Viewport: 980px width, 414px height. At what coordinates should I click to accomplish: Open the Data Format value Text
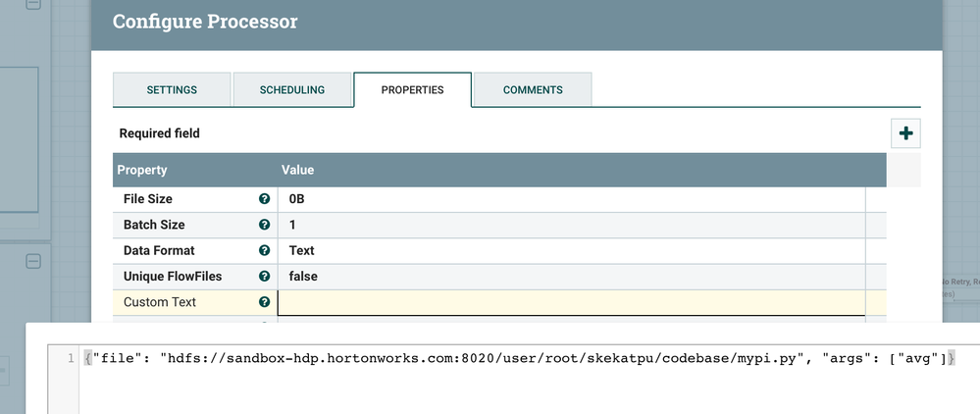(571, 251)
